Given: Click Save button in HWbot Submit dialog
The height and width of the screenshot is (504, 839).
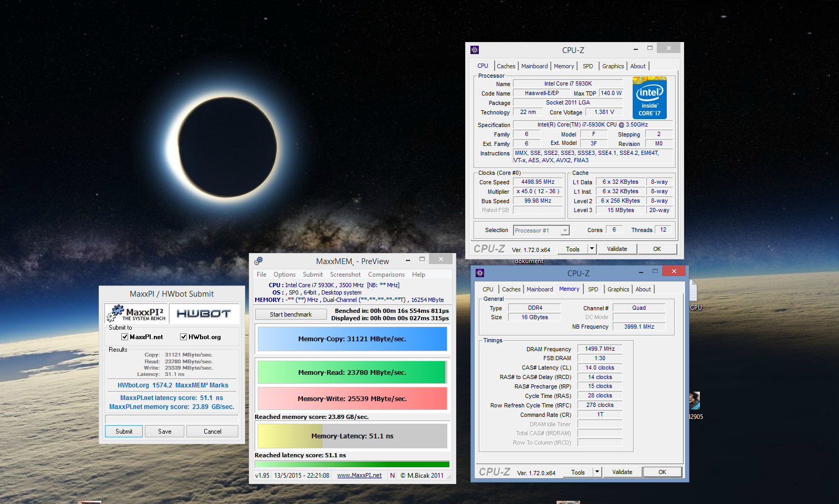Looking at the screenshot, I should coord(165,432).
